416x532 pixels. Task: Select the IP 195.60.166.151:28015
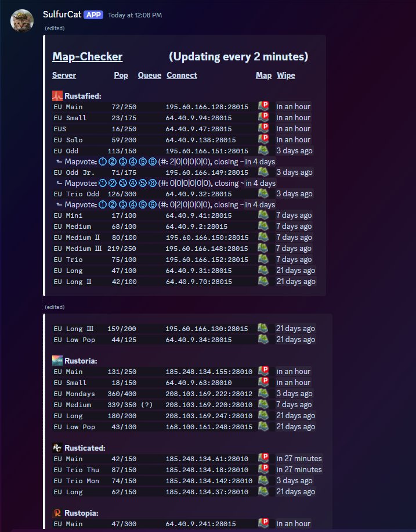pyautogui.click(x=207, y=150)
